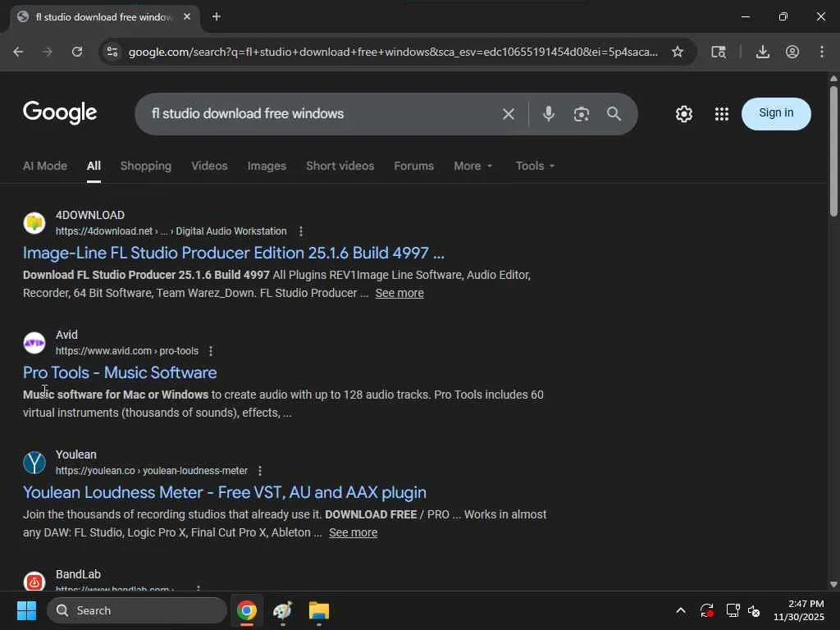Switch to the Short videos tab

(x=340, y=166)
